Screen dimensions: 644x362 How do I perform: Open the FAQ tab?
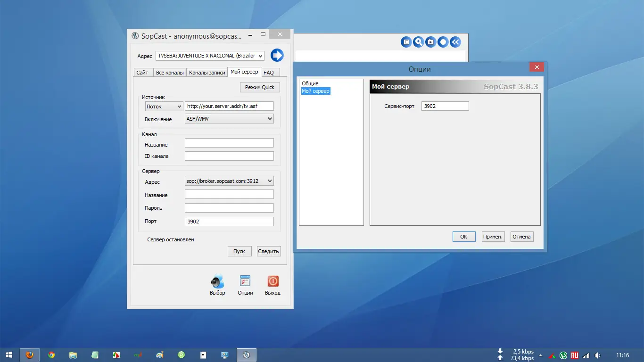[269, 73]
